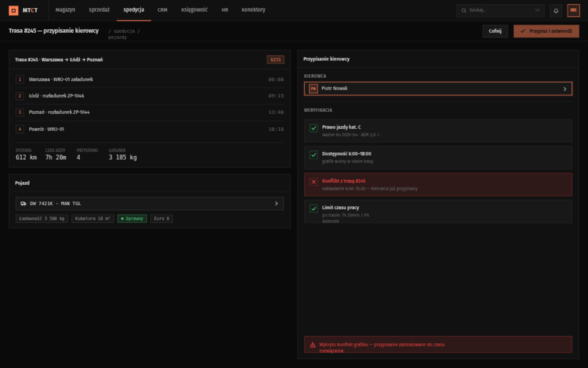Switch to the CRM tab

pyautogui.click(x=162, y=10)
